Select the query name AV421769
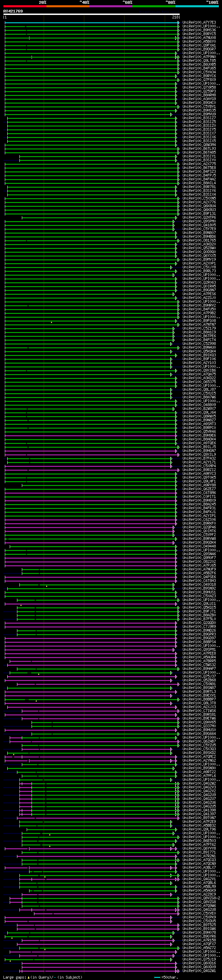This screenshot has height=980, width=222. tap(13, 11)
